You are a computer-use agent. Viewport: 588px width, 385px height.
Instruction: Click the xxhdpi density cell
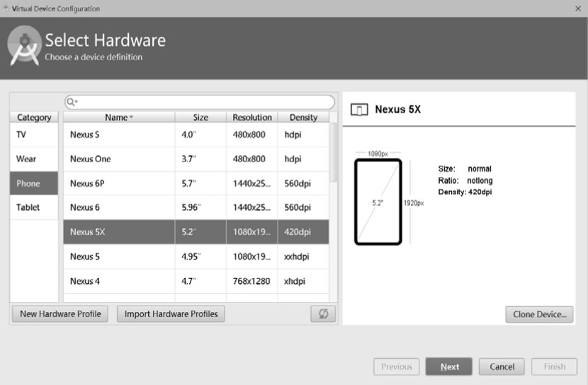click(303, 256)
